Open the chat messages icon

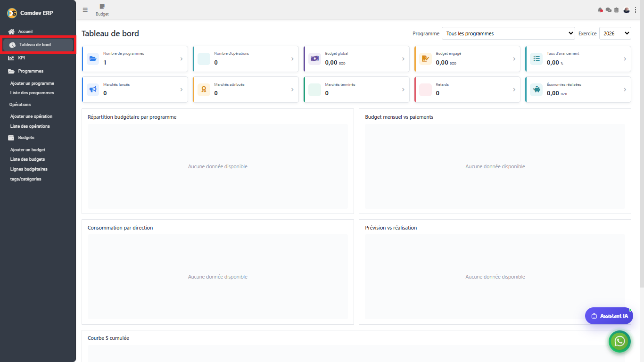[x=608, y=10]
